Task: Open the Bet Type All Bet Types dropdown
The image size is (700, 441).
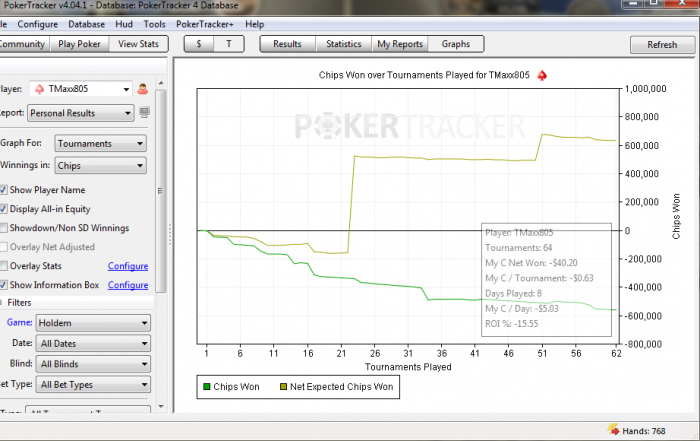Action: (x=94, y=384)
